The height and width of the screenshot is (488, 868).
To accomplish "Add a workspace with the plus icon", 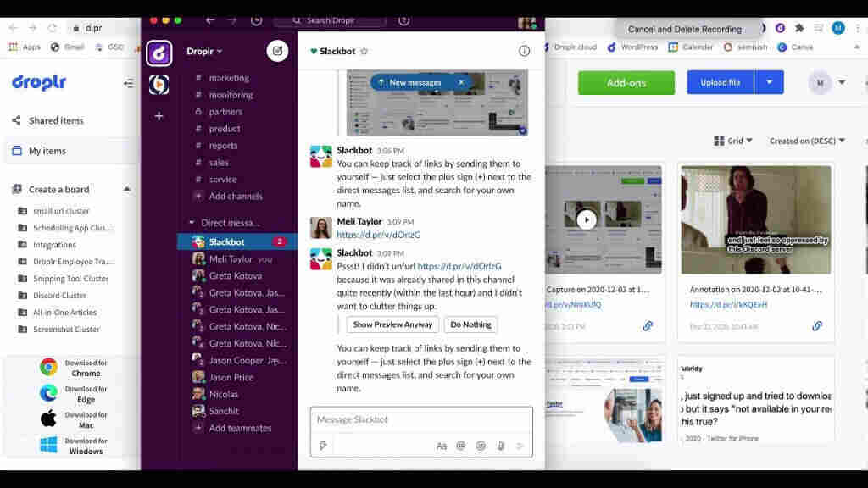I will (x=159, y=116).
